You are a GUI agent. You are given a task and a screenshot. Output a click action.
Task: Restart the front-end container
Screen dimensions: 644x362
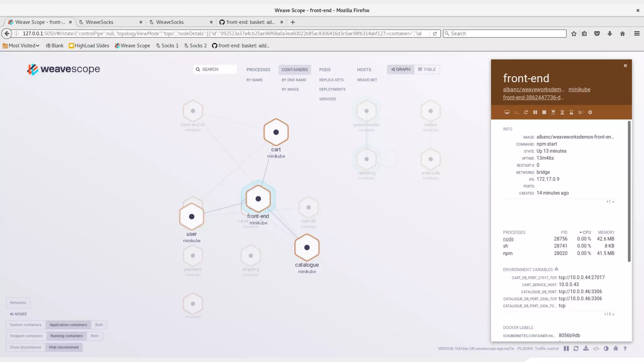click(526, 112)
